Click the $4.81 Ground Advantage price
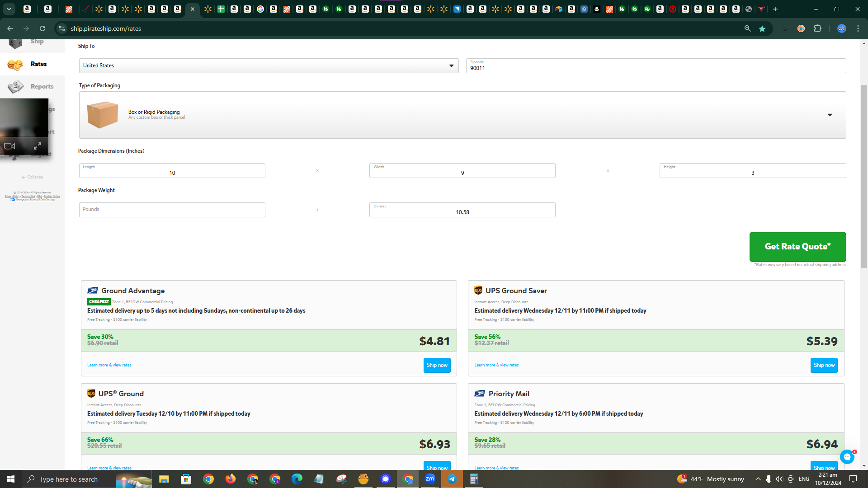The height and width of the screenshot is (488, 868). pyautogui.click(x=434, y=341)
